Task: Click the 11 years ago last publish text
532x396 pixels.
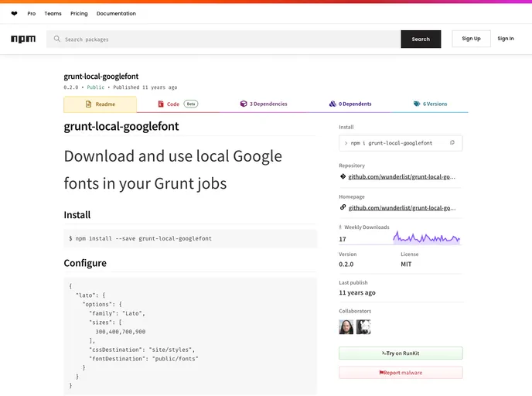Action: tap(357, 292)
